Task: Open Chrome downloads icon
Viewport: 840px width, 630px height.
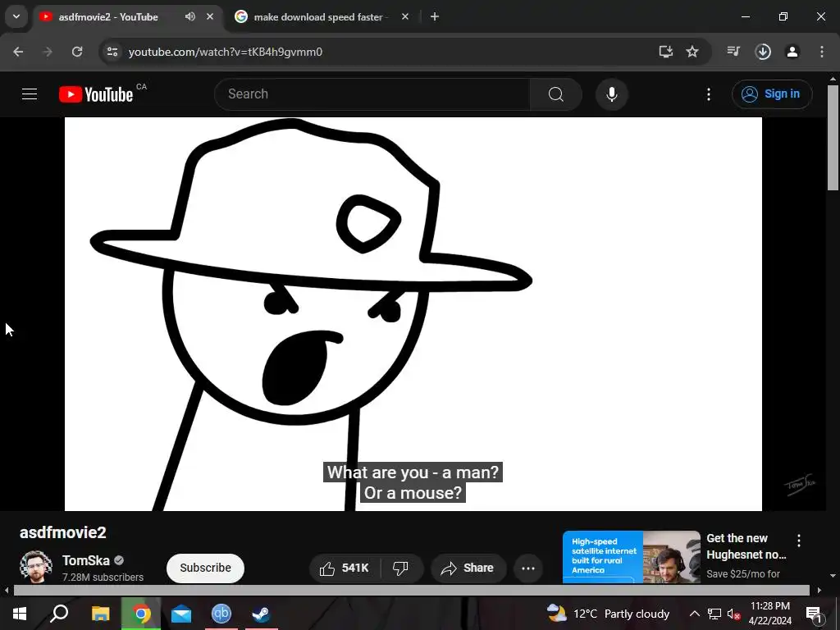Action: [x=763, y=52]
